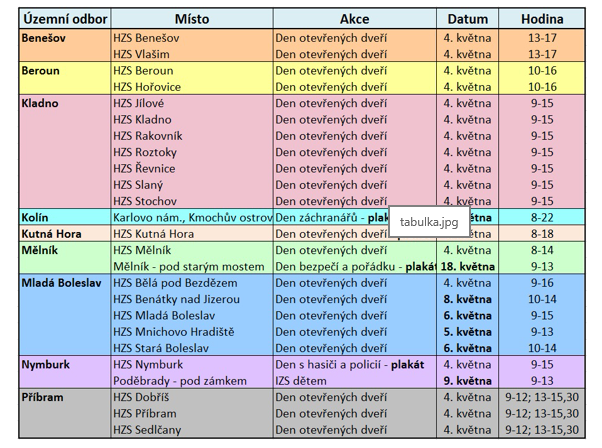
Task: Click Den bezpečí a pořádku plakát text
Action: (x=356, y=266)
